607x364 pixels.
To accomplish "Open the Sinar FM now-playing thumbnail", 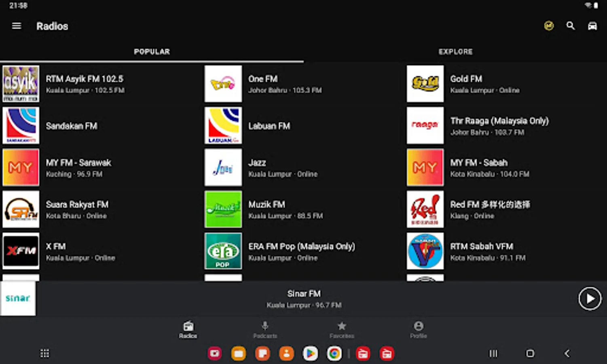I will 18,298.
